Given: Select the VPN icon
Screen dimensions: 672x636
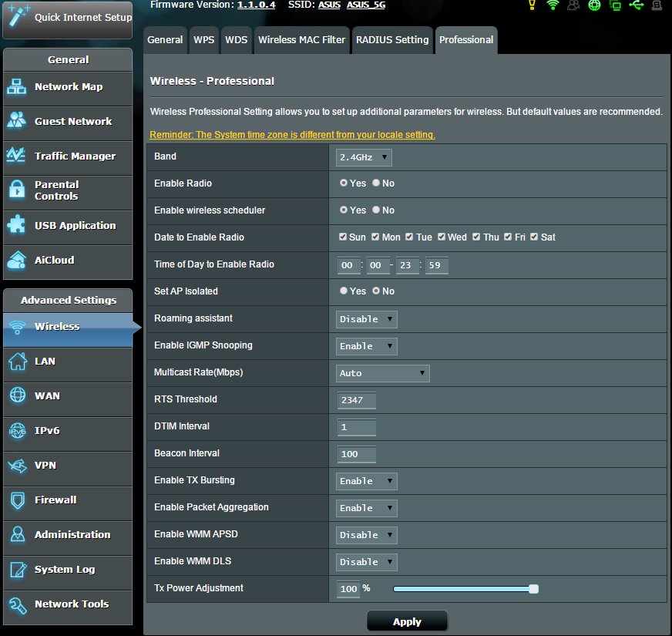Looking at the screenshot, I should [x=18, y=466].
